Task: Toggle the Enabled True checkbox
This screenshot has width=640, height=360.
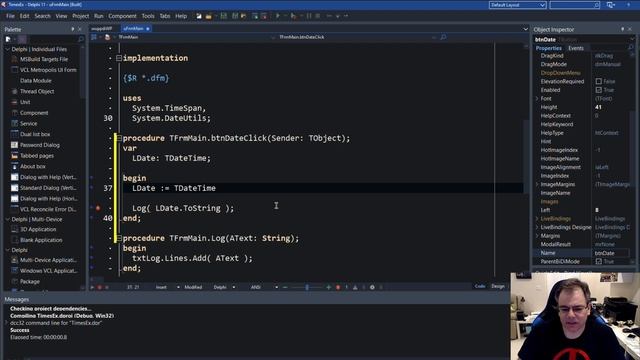Action: [599, 90]
